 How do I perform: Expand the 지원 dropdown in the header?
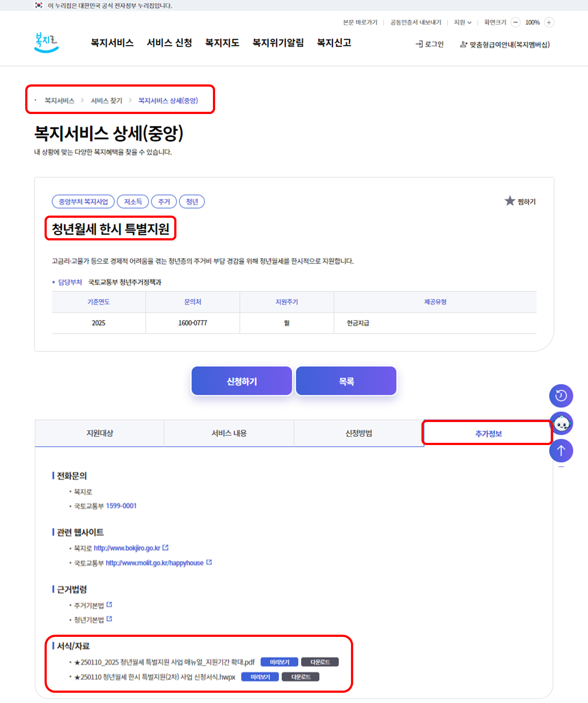pos(463,22)
